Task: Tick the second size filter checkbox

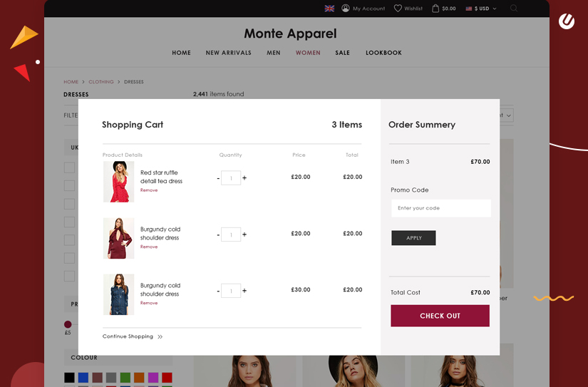Action: (x=69, y=185)
